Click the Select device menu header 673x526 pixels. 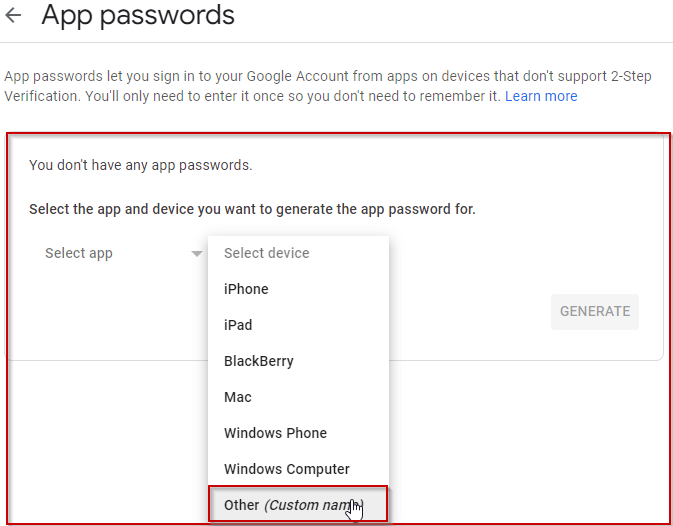click(266, 253)
